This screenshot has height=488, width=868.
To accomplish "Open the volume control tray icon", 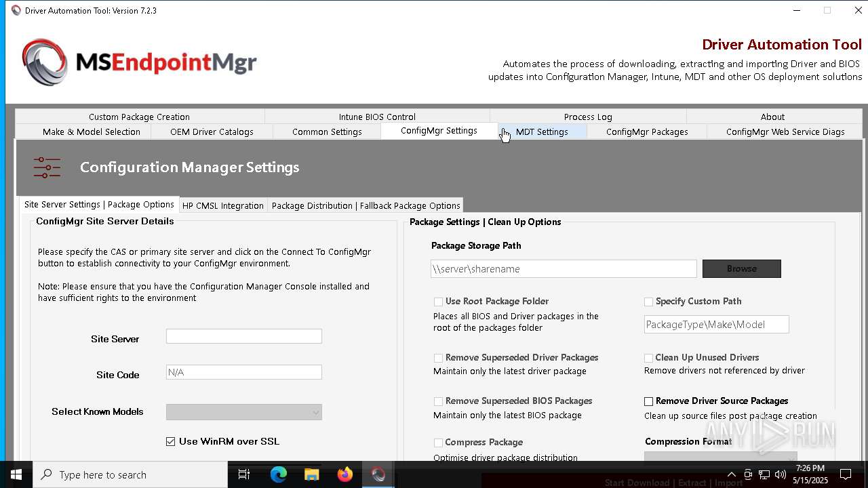I will [781, 474].
